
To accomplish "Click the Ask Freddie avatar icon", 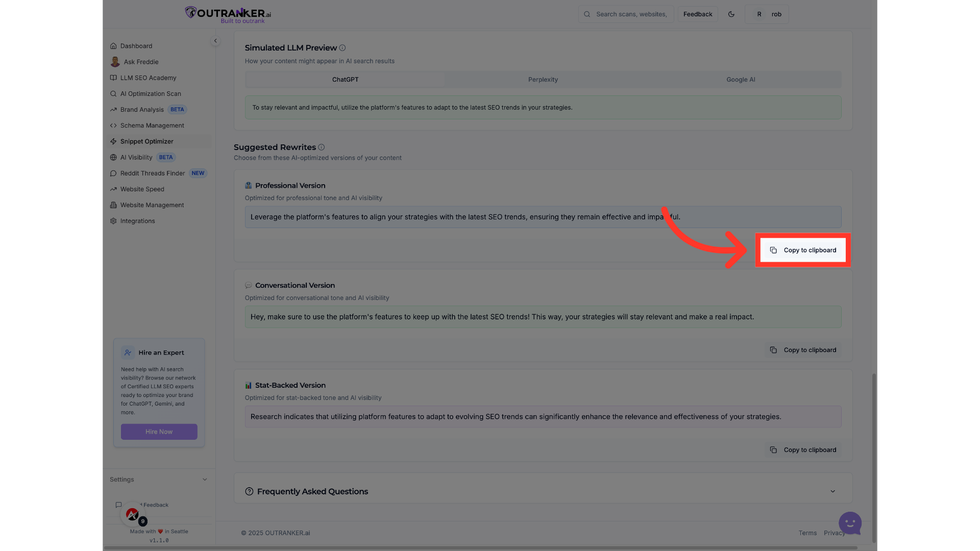I will point(115,62).
